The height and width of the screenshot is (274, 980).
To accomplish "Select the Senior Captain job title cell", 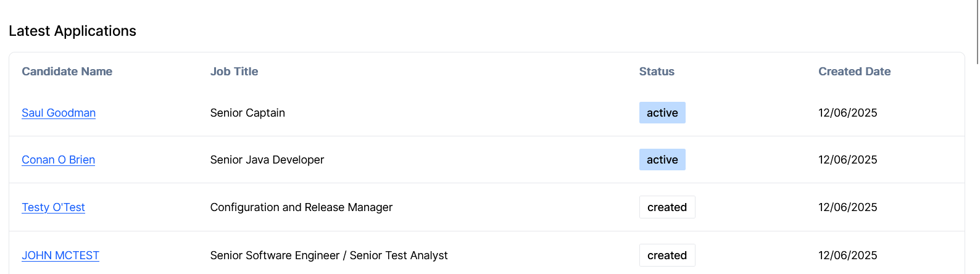I will (247, 113).
